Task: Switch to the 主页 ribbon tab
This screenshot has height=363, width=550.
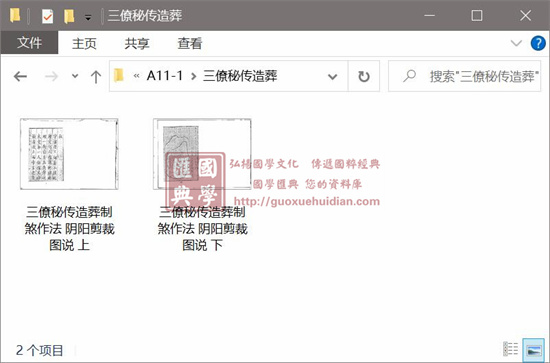Action: [84, 43]
